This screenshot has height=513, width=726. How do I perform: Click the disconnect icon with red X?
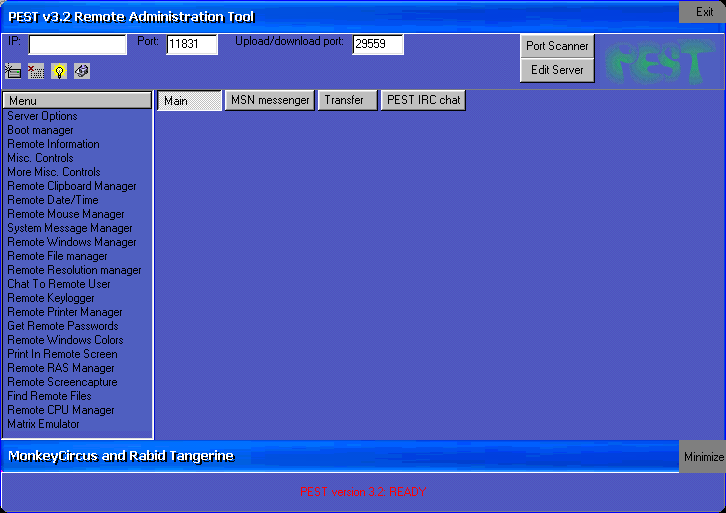pyautogui.click(x=36, y=71)
